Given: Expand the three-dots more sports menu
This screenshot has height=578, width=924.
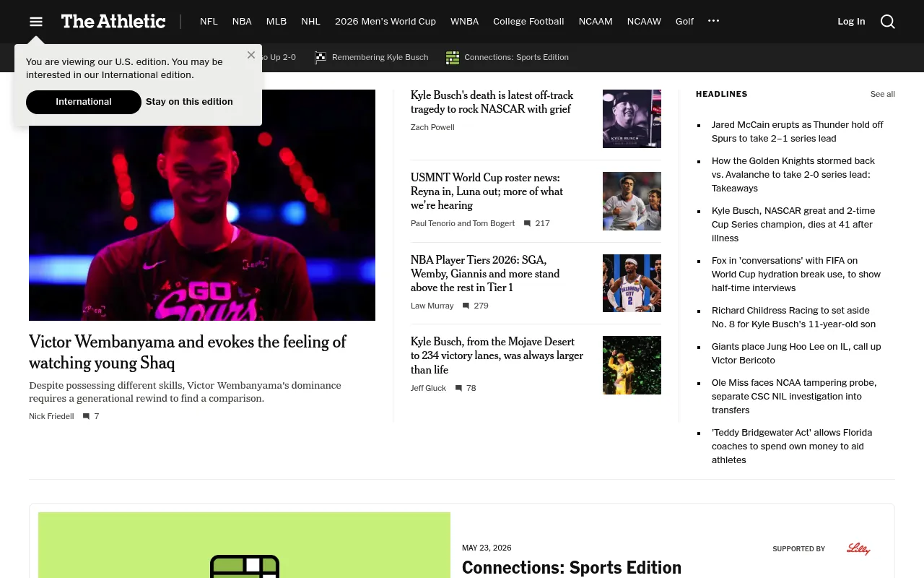Looking at the screenshot, I should pyautogui.click(x=713, y=21).
